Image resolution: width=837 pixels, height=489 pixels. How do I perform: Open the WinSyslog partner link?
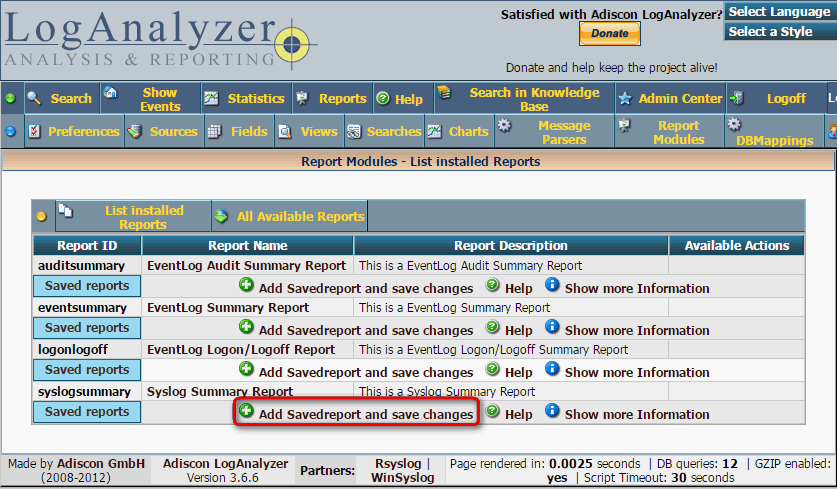coord(402,477)
